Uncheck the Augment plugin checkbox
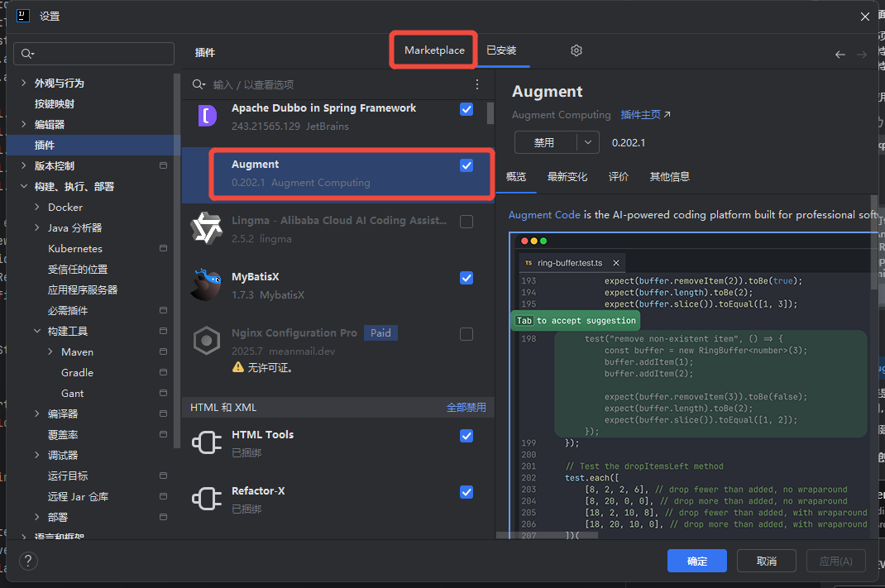The image size is (885, 588). [x=466, y=165]
